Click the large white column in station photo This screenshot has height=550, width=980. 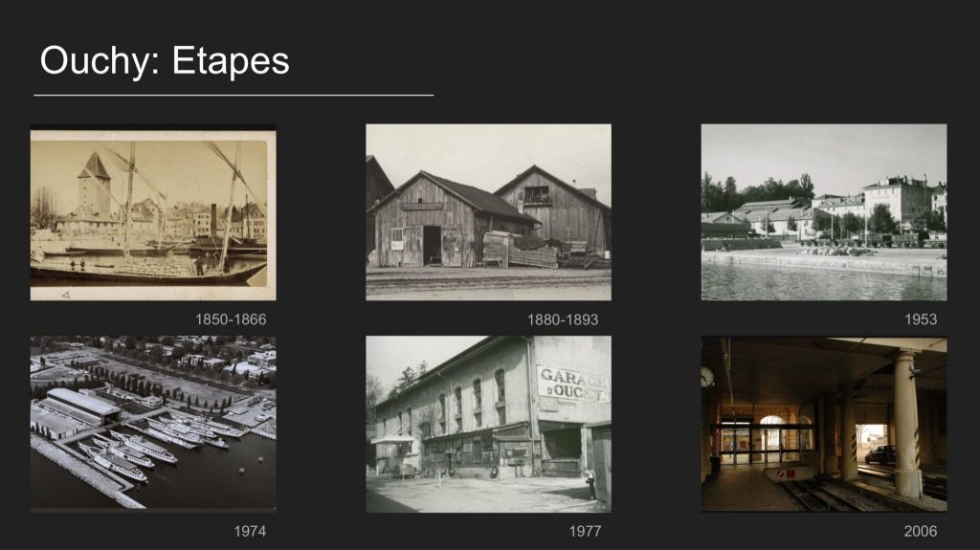906,421
